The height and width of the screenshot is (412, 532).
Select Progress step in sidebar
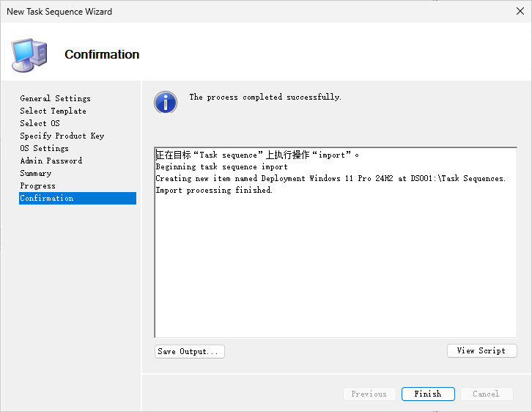[37, 185]
